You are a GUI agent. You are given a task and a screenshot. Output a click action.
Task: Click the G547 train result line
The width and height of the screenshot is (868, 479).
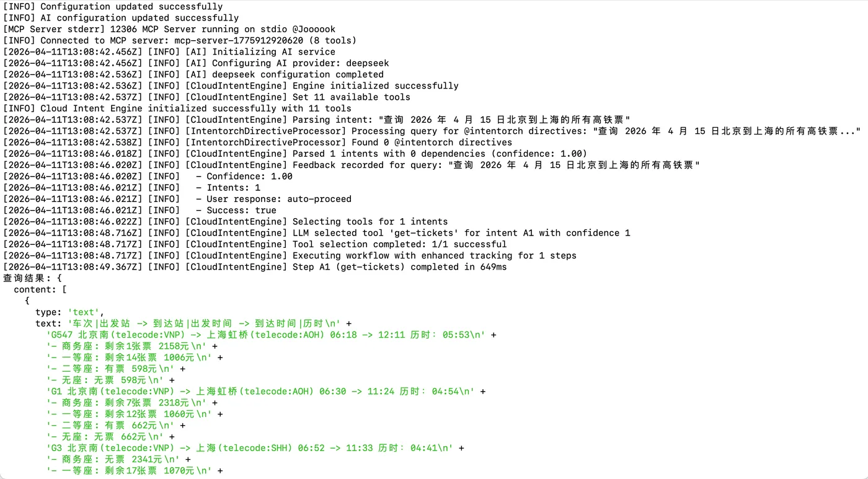[271, 335]
